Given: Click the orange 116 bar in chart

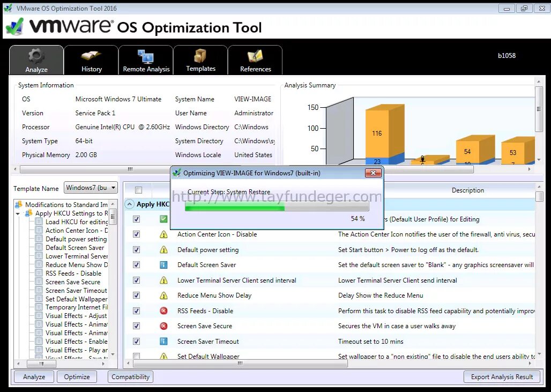Looking at the screenshot, I should point(377,133).
